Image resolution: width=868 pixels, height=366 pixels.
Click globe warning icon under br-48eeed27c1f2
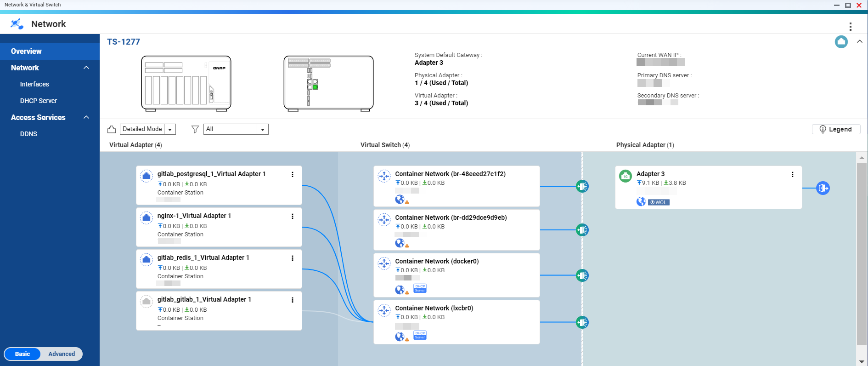point(402,200)
